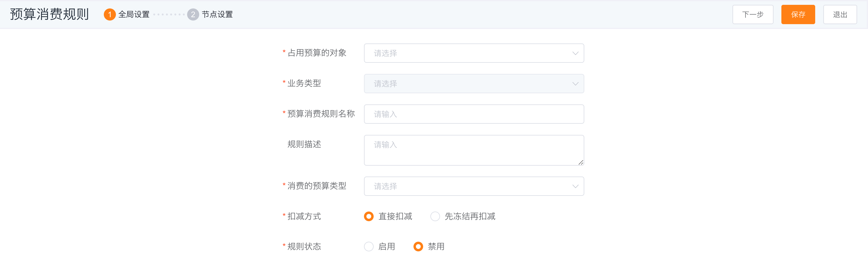Open the 消费的预算类型 dropdown
868x277 pixels.
coord(474,186)
